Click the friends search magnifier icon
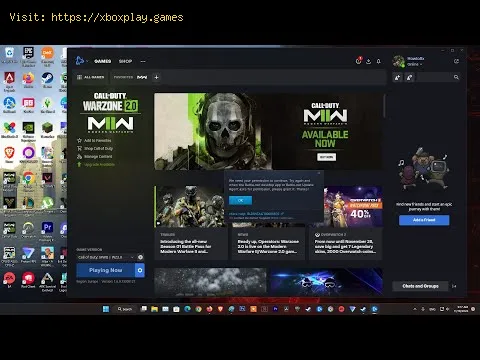 (x=456, y=77)
